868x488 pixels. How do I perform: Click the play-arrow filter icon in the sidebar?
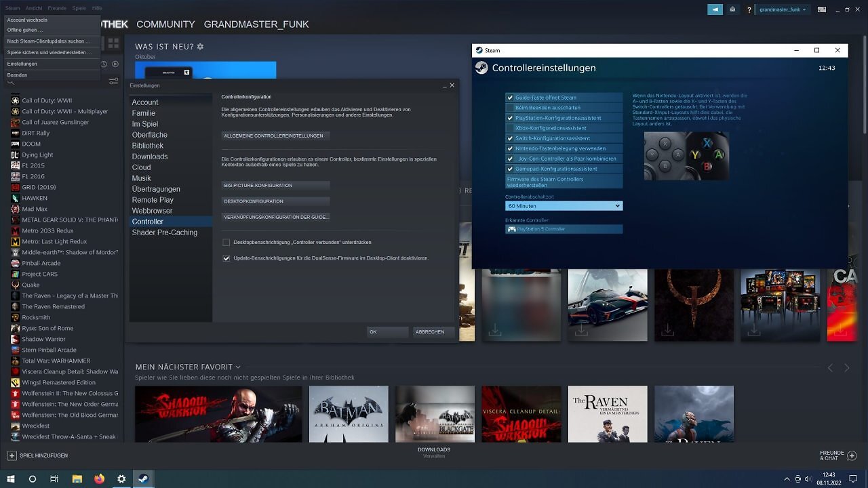(x=115, y=64)
